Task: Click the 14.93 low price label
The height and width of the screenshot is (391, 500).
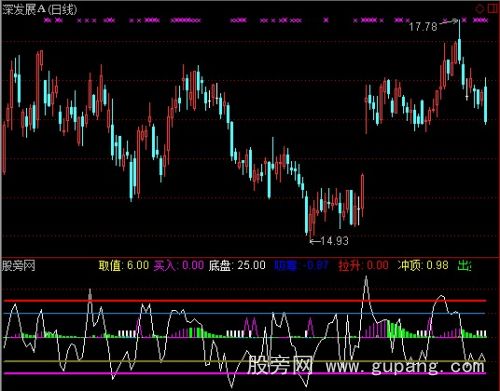Action: tap(334, 241)
